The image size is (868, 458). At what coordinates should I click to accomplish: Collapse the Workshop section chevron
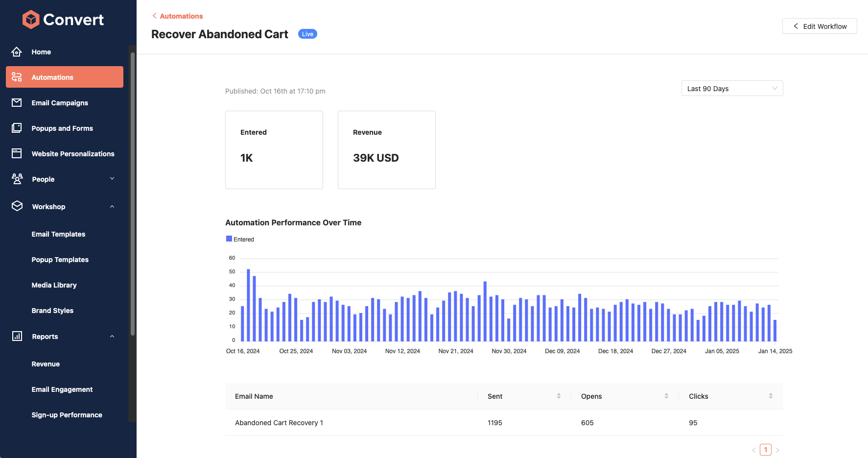click(x=112, y=207)
